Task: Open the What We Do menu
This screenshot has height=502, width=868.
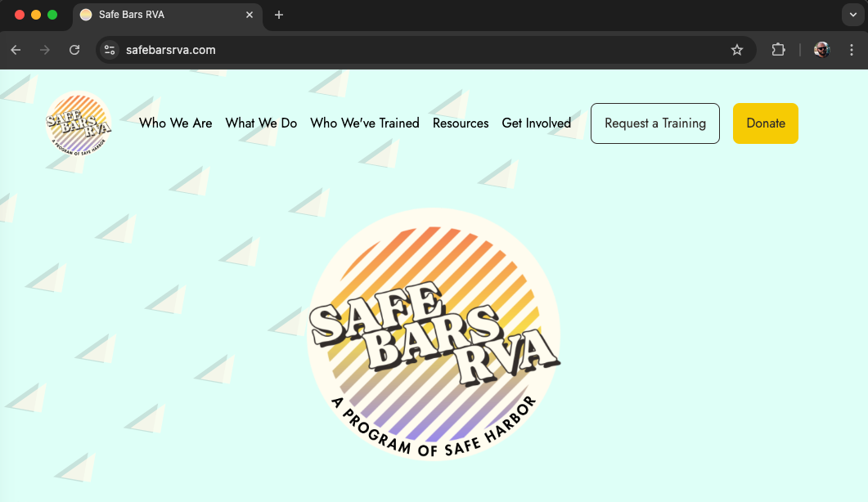Action: click(261, 123)
